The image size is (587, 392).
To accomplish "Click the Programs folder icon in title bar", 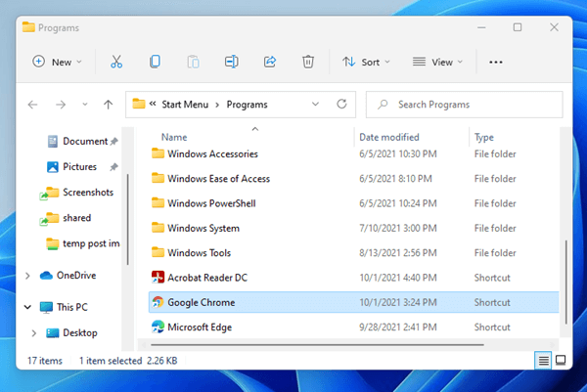I will (28, 27).
